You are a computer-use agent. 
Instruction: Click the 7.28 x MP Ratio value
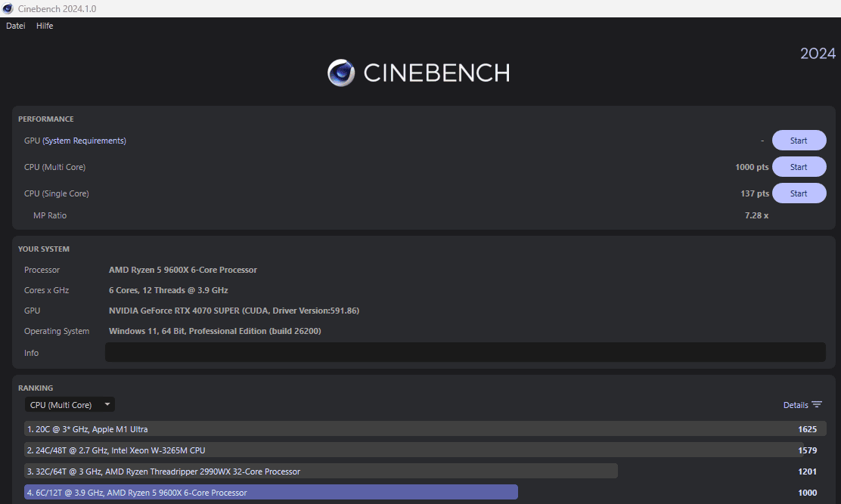756,215
